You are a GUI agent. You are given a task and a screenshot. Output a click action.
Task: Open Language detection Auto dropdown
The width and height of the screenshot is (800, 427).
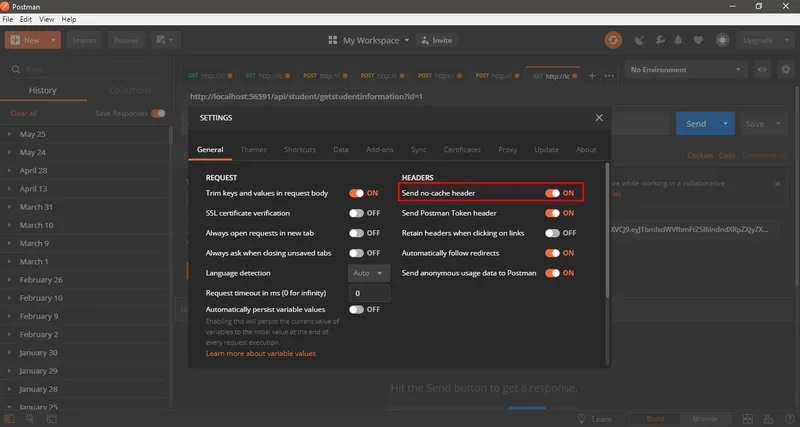pyautogui.click(x=369, y=273)
